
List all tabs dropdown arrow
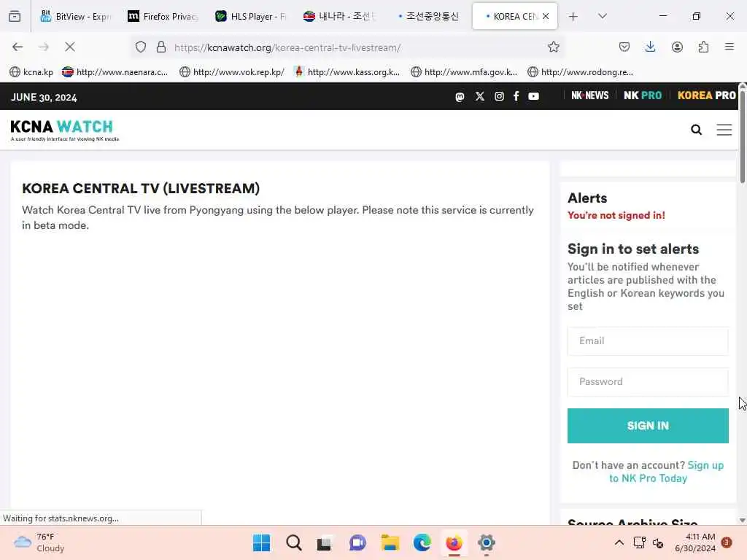[603, 16]
